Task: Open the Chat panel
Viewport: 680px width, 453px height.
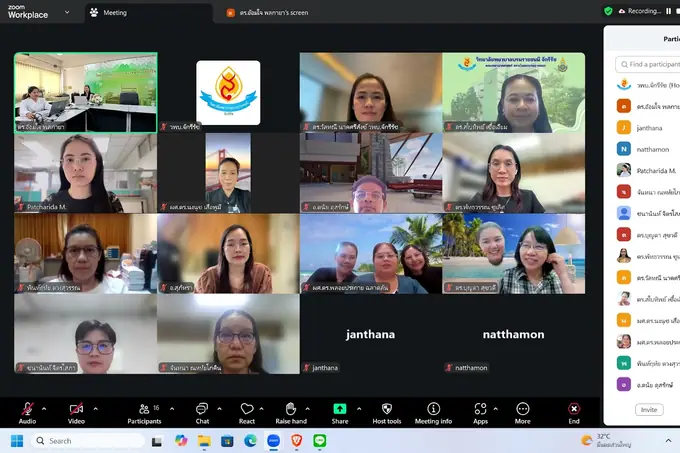Action: point(202,413)
